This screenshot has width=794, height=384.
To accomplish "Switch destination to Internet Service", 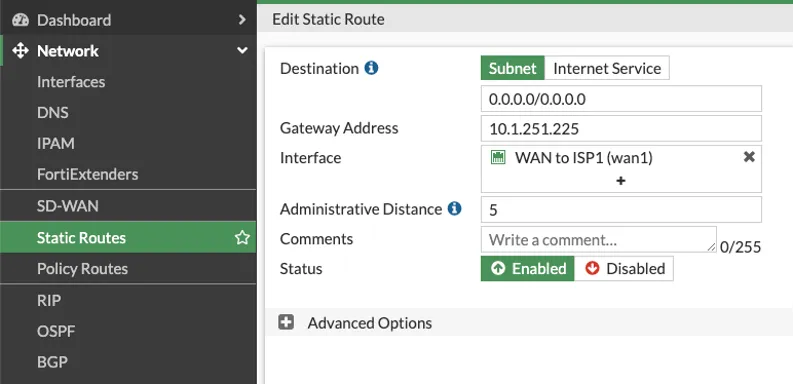I will (607, 68).
